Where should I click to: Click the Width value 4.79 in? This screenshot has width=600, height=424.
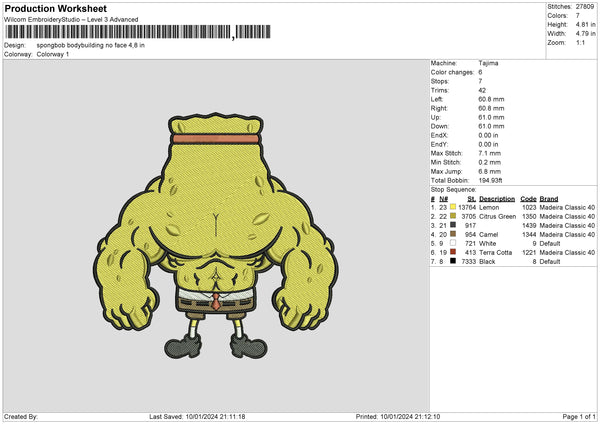pyautogui.click(x=585, y=34)
